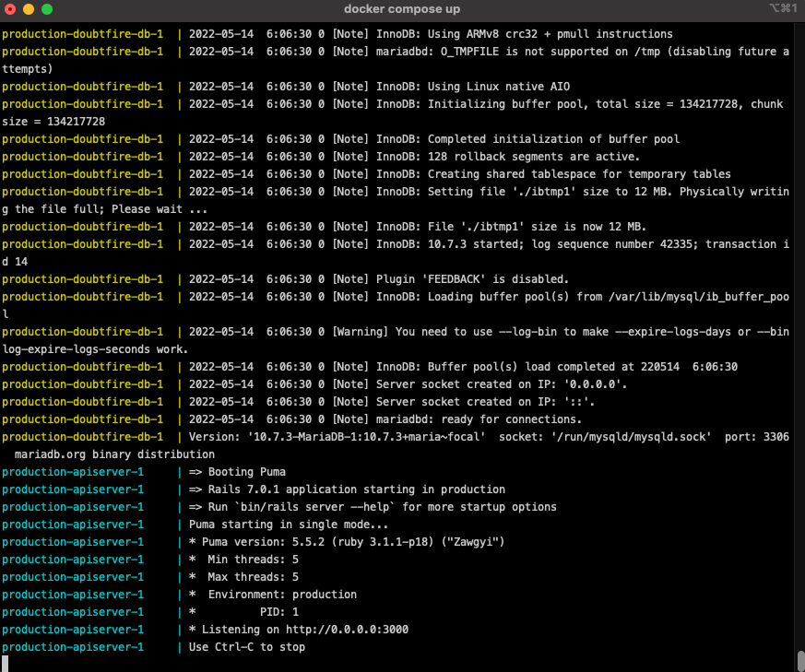Viewport: 805px width, 672px height.
Task: Place cursor at the blank terminal prompt line
Action: click(x=4, y=663)
